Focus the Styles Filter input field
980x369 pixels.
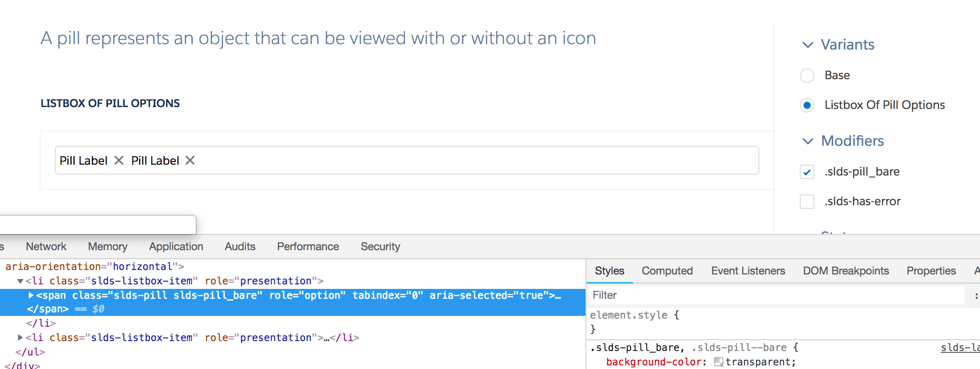tap(776, 295)
